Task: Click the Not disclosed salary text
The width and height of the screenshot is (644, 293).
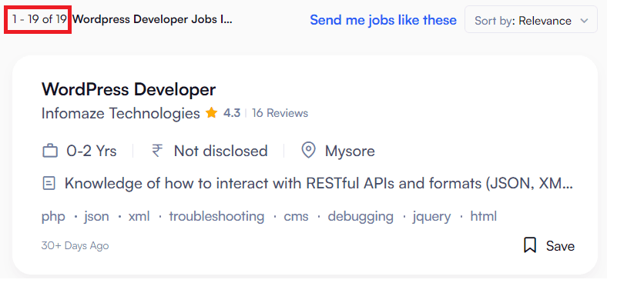Action: (x=220, y=151)
